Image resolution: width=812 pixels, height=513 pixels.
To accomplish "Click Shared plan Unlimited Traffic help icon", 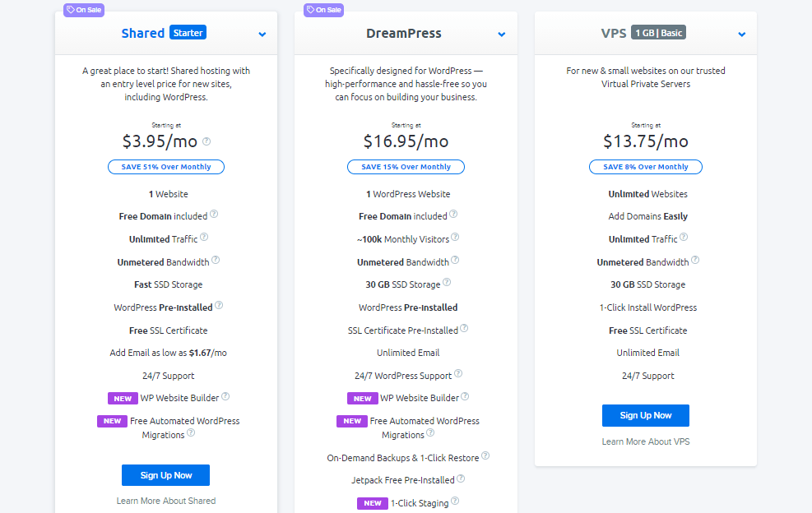I will (204, 237).
